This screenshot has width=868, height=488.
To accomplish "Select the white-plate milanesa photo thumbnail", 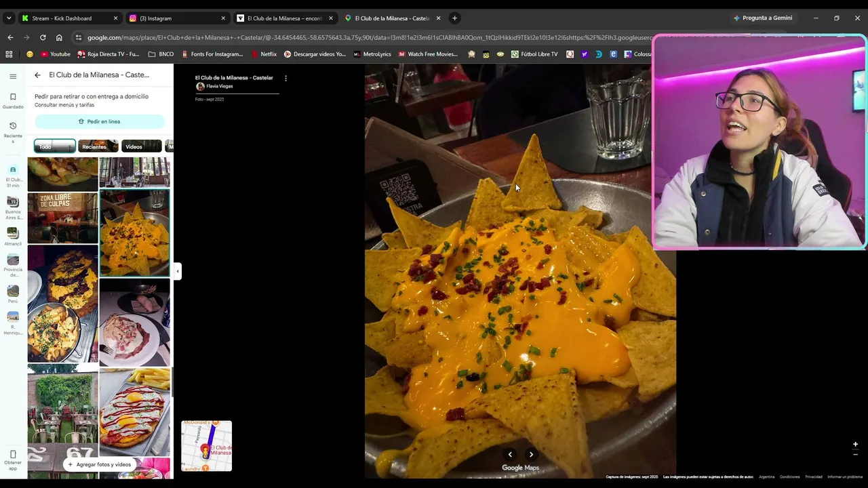I will click(134, 323).
